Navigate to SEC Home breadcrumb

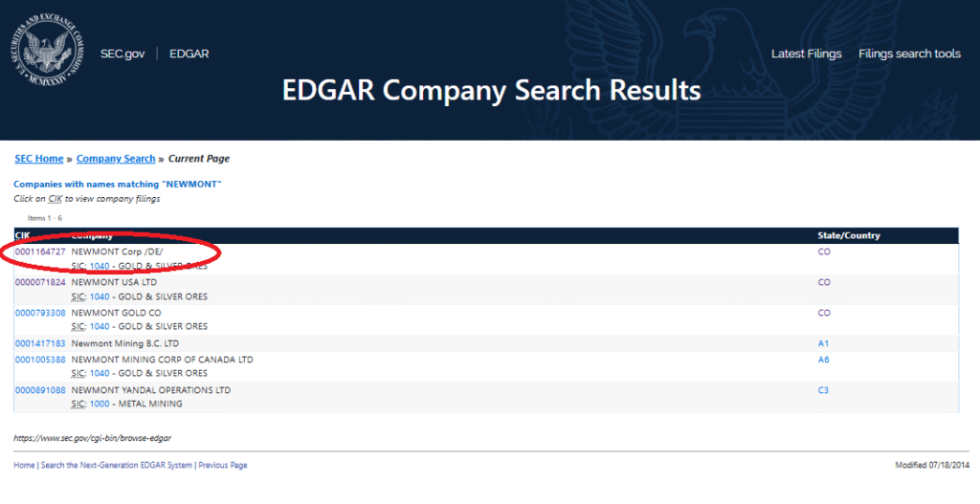coord(38,159)
